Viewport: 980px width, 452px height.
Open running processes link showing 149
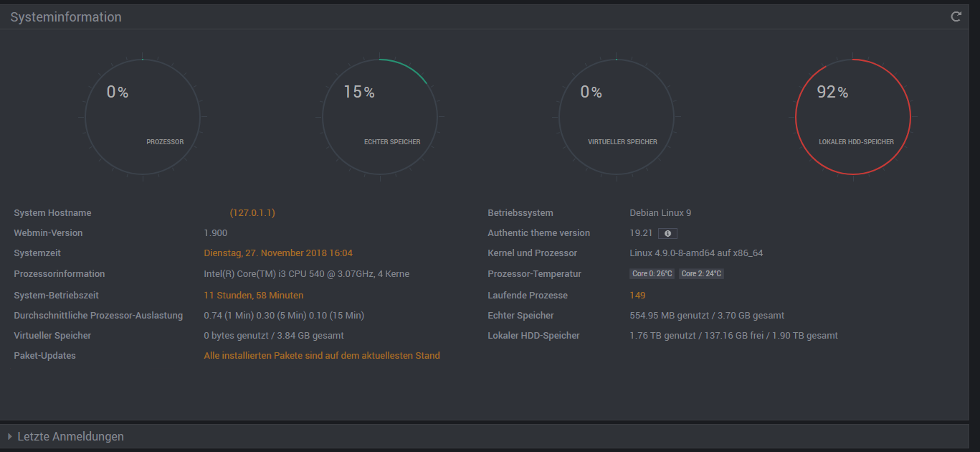tap(637, 296)
